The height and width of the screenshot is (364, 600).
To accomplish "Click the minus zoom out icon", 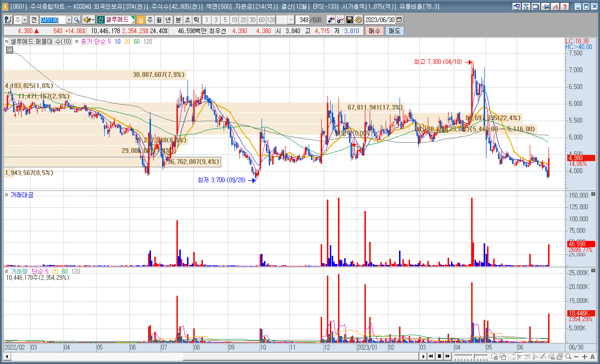I will pos(576,356).
